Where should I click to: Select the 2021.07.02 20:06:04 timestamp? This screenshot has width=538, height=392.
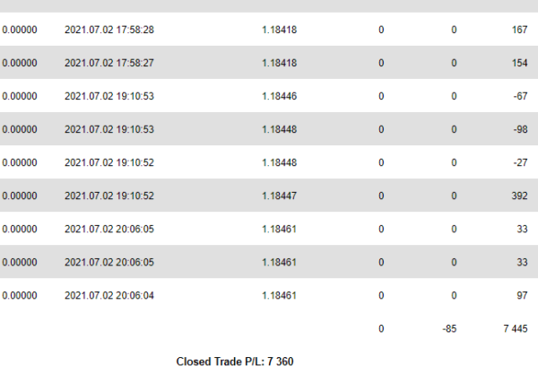(109, 295)
